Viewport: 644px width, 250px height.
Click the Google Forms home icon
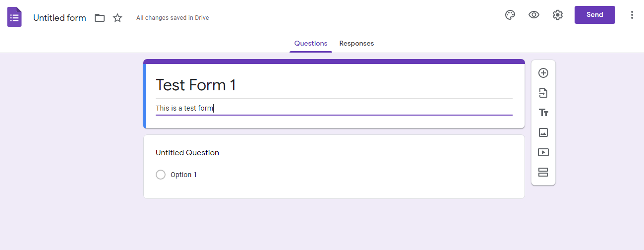click(14, 17)
